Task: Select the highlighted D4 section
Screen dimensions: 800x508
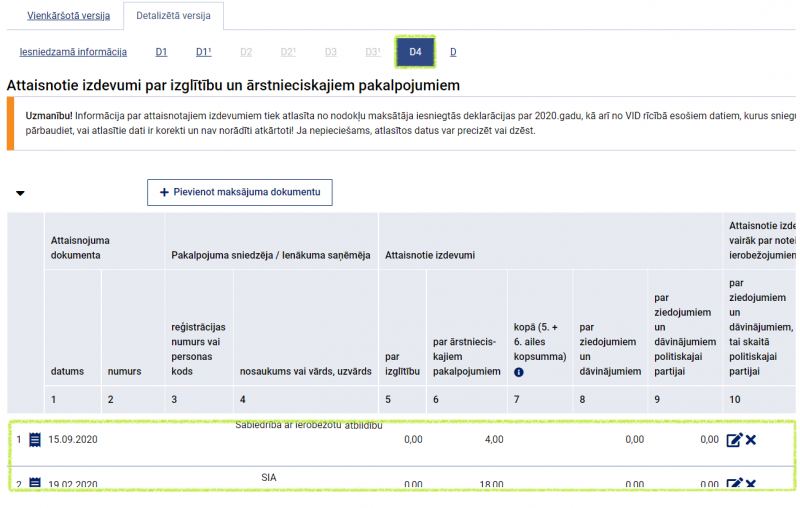Action: tap(415, 51)
